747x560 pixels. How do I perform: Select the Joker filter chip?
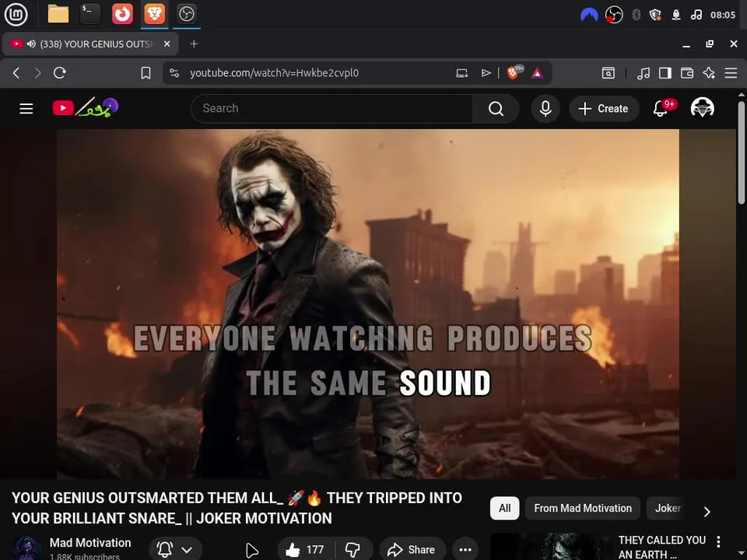point(667,508)
